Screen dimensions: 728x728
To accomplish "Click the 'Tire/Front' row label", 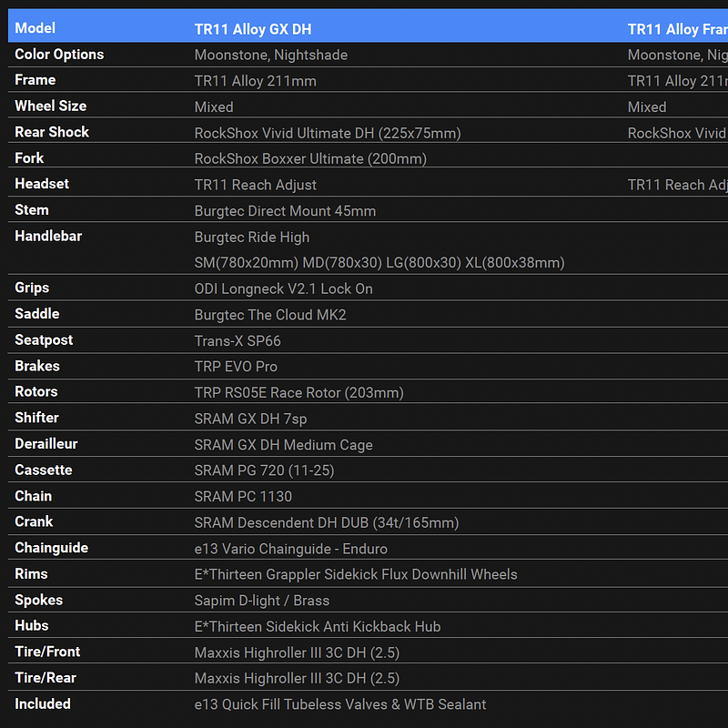I will point(47,652).
